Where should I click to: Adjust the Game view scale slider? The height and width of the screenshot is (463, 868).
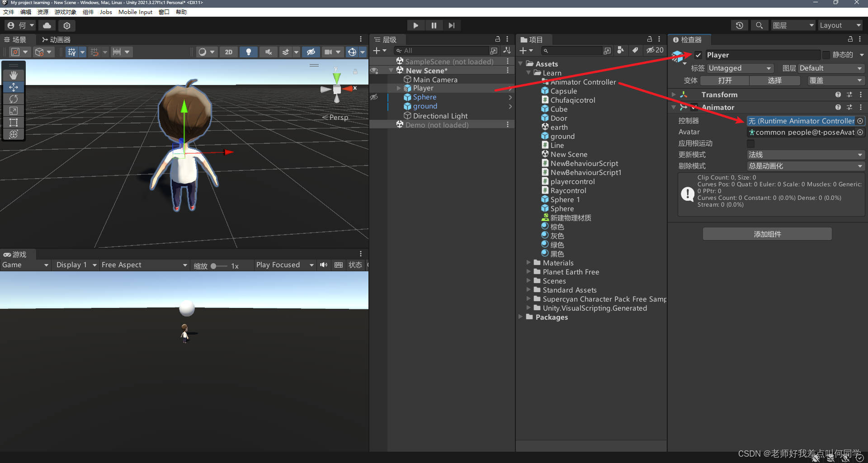(x=219, y=266)
